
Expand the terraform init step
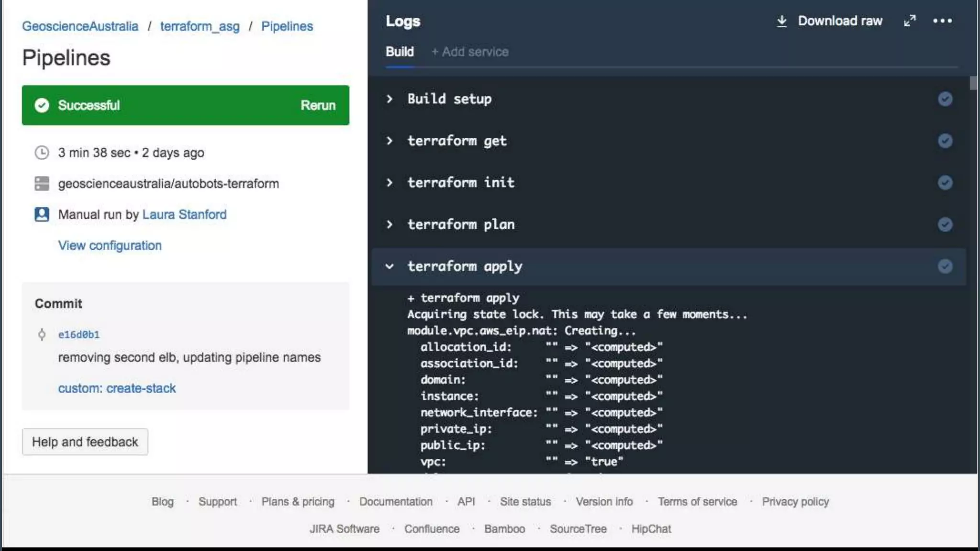coord(390,183)
